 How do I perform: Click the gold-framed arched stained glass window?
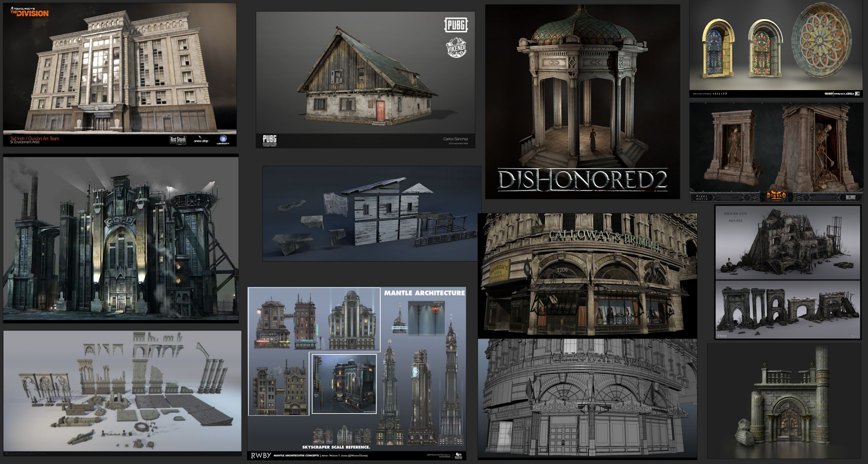(x=718, y=48)
